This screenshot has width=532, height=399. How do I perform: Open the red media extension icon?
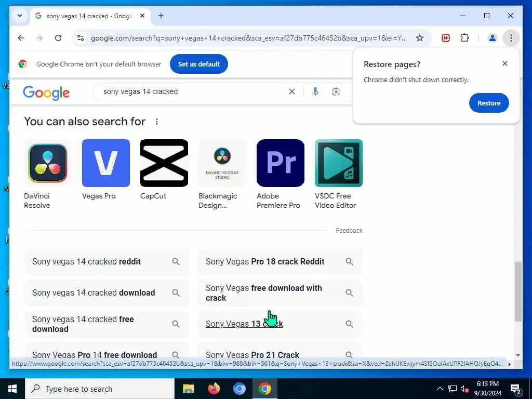click(445, 38)
